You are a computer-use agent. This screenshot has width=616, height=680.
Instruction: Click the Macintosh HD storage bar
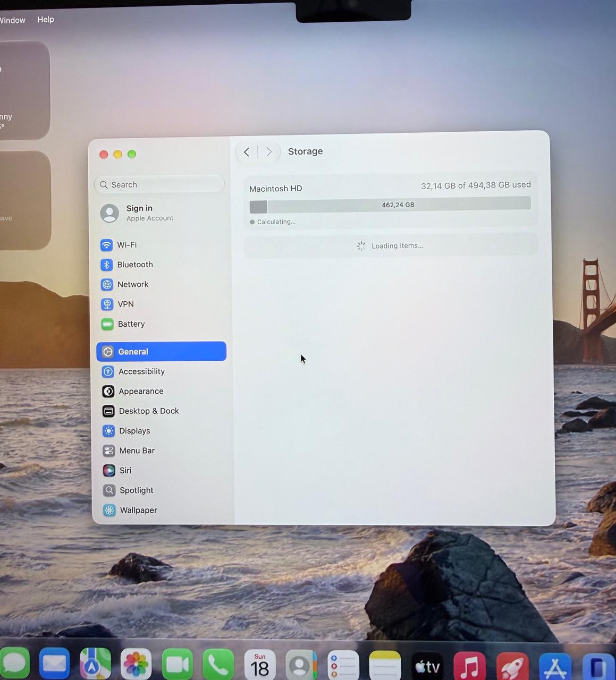(x=390, y=205)
